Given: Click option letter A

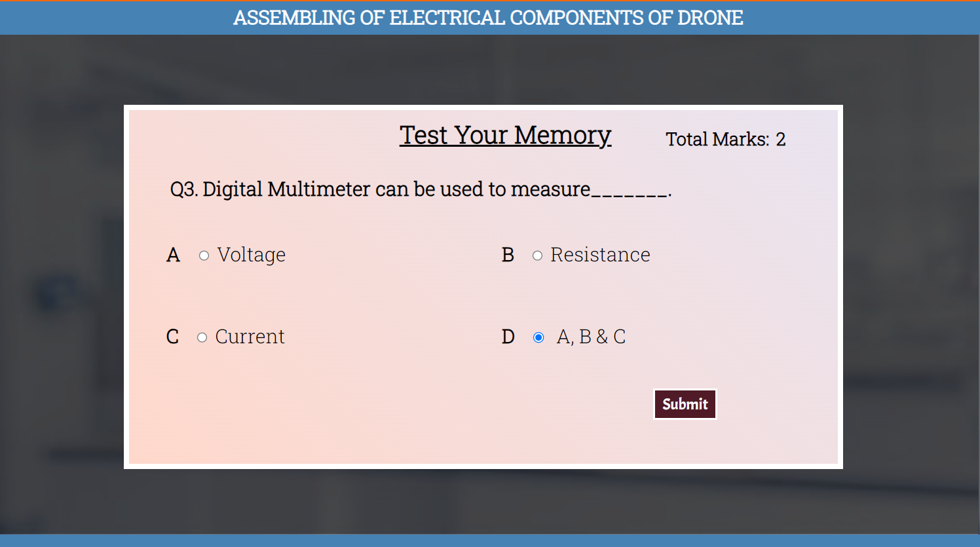Looking at the screenshot, I should pyautogui.click(x=173, y=255).
